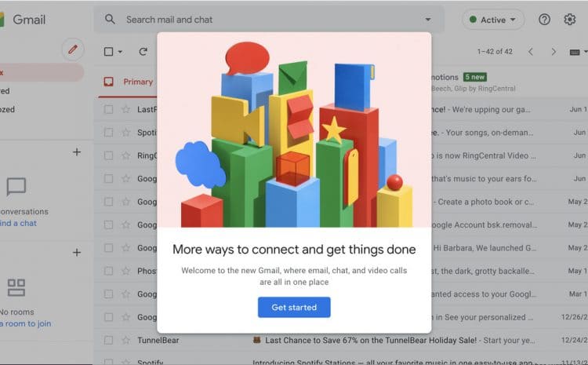Click the room to join link
The width and height of the screenshot is (588, 365).
tap(26, 323)
